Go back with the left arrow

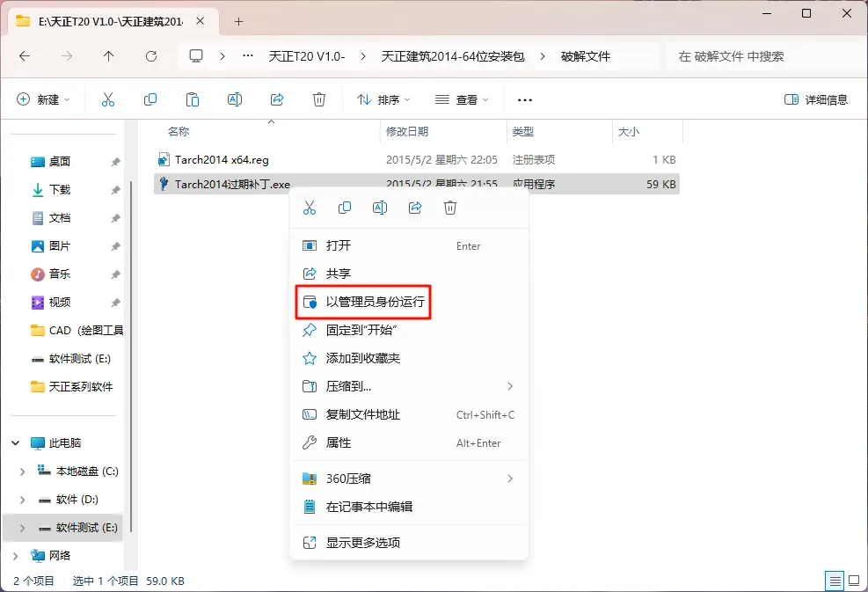pos(25,56)
